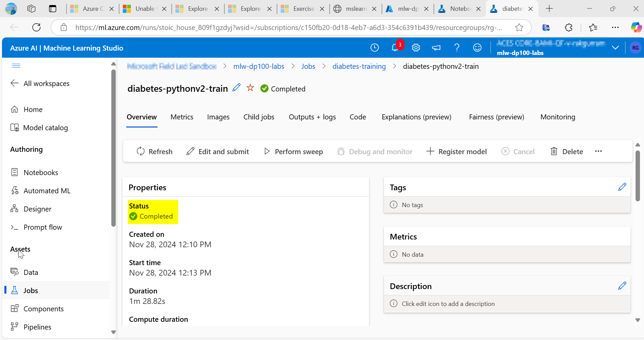This screenshot has width=644, height=340.
Task: Open the browser favorites list icon
Action: point(593,27)
